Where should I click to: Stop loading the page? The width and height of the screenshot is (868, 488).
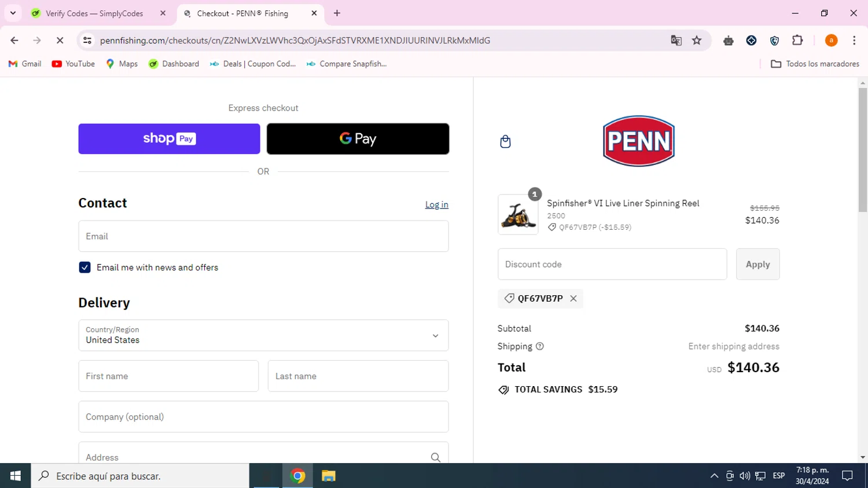(60, 41)
